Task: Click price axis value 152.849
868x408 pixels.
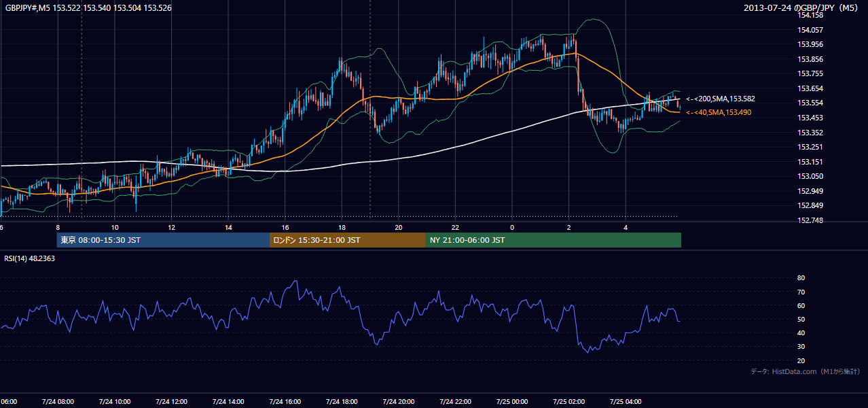Action: (810, 205)
